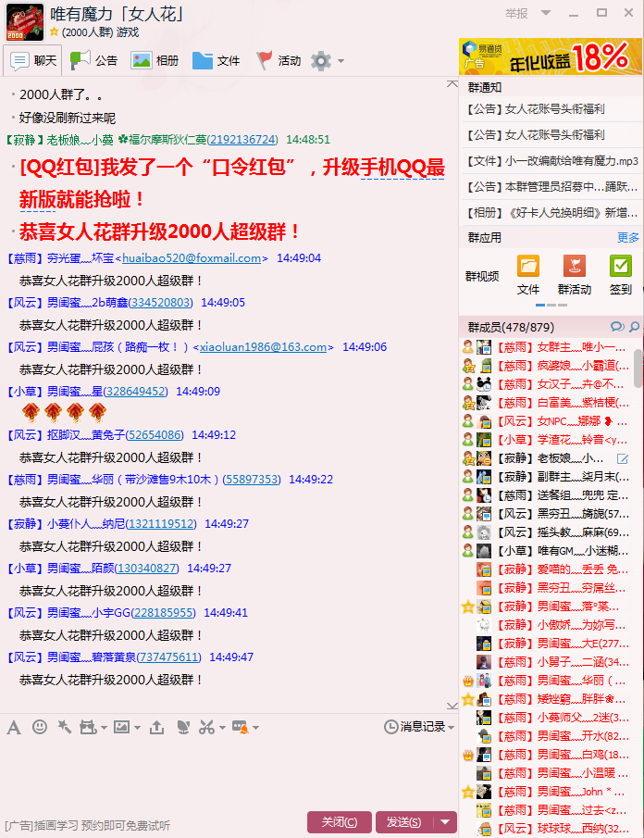The image size is (644, 838).
Task: Open the 群活动 flag app icon
Action: click(574, 267)
